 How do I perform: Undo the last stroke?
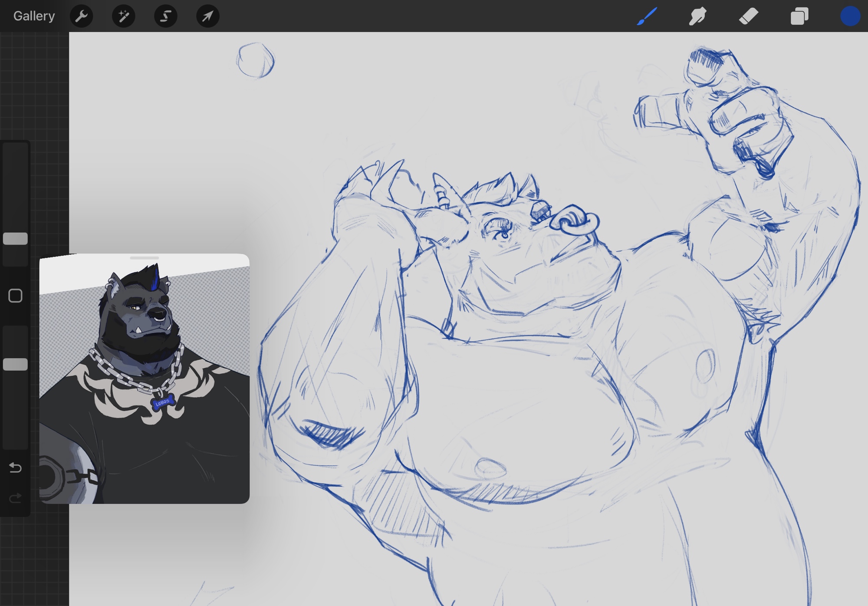pos(15,468)
